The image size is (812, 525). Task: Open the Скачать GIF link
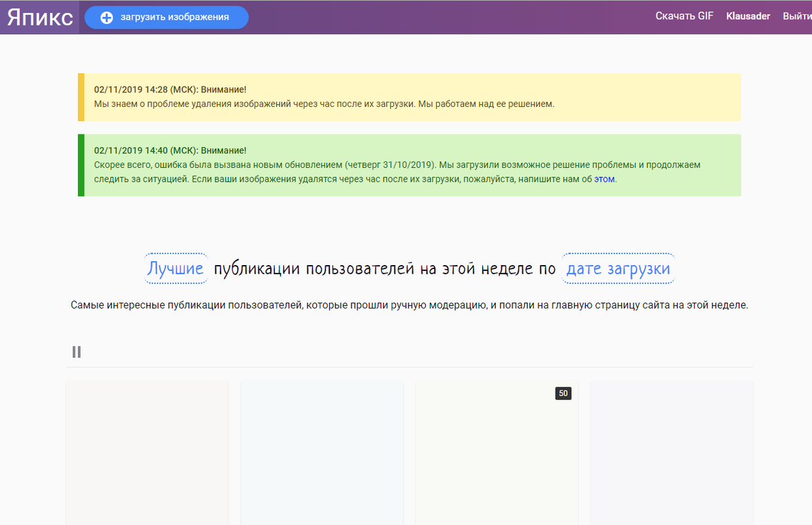[685, 16]
